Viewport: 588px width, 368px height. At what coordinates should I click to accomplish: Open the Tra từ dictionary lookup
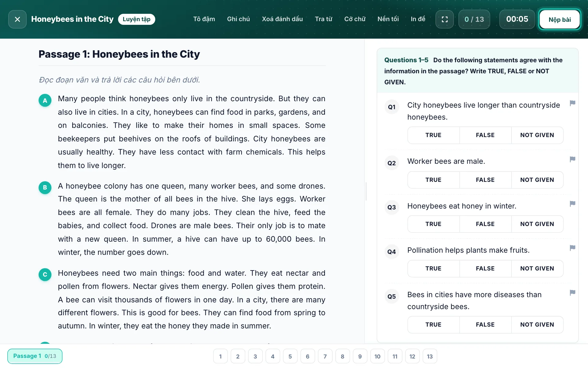click(323, 19)
